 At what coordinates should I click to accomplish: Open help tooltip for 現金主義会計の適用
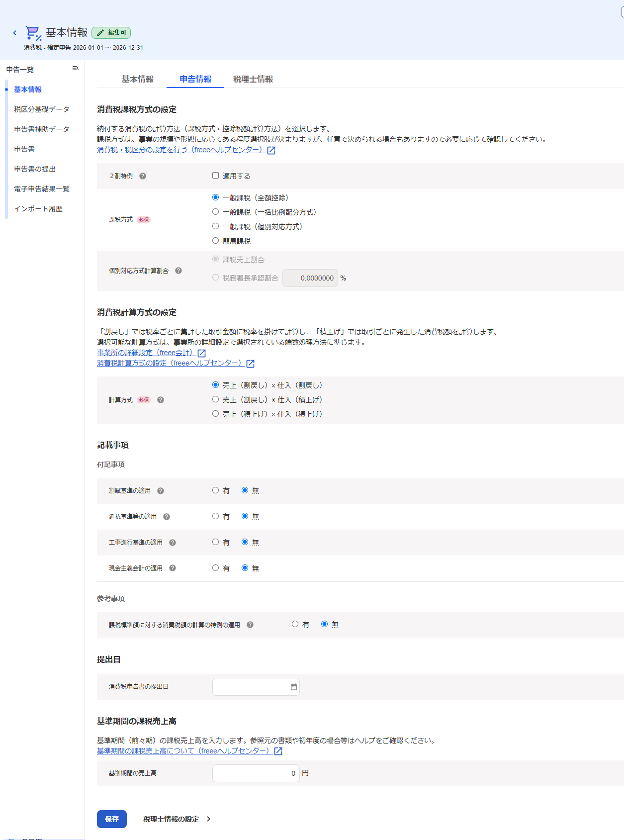tap(173, 568)
